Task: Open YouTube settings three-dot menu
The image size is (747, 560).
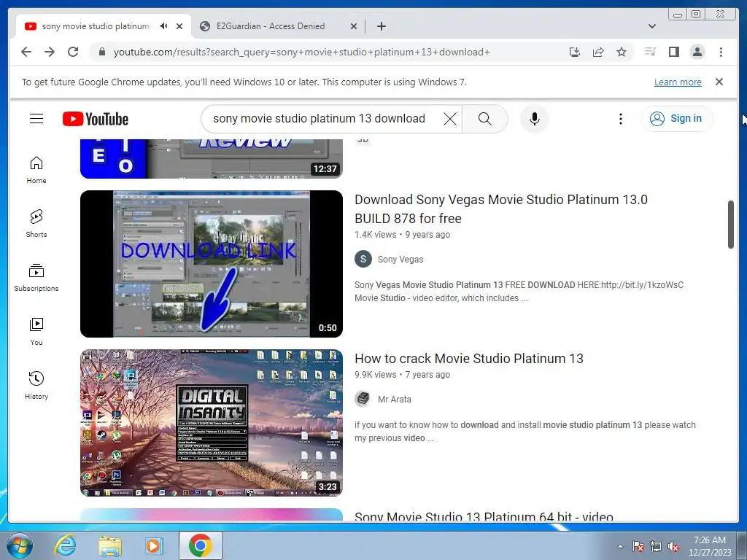Action: click(x=620, y=119)
